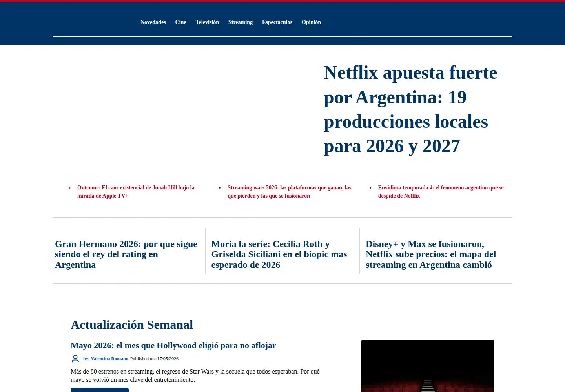This screenshot has width=565, height=392.
Task: Go to the Opinión section
Action: (311, 22)
